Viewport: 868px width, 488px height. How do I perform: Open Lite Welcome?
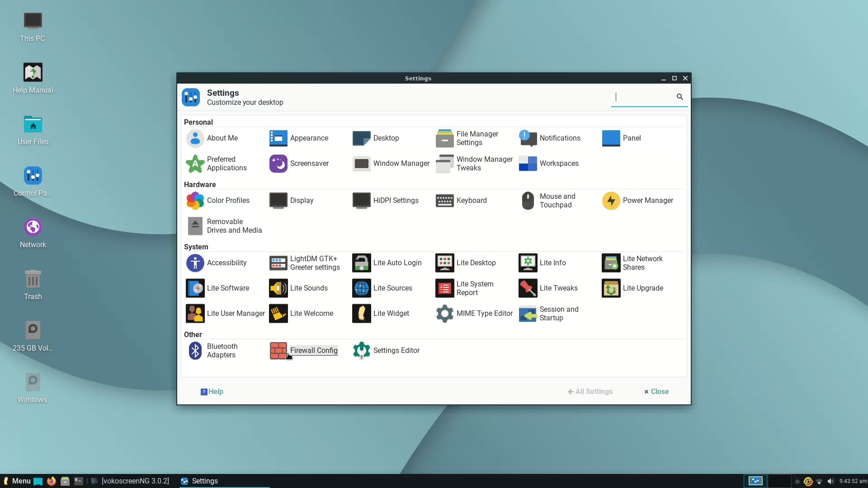302,314
